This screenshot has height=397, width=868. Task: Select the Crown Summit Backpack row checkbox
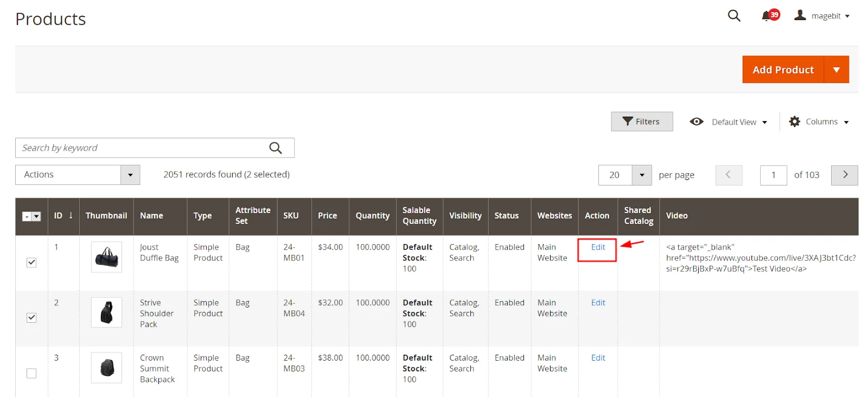(x=31, y=374)
